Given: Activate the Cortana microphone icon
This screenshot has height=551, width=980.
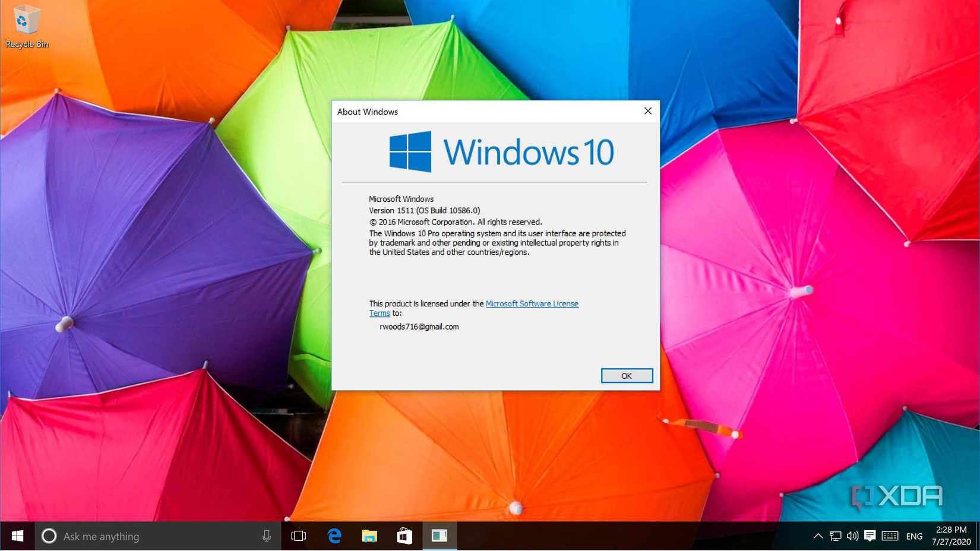Looking at the screenshot, I should tap(267, 536).
